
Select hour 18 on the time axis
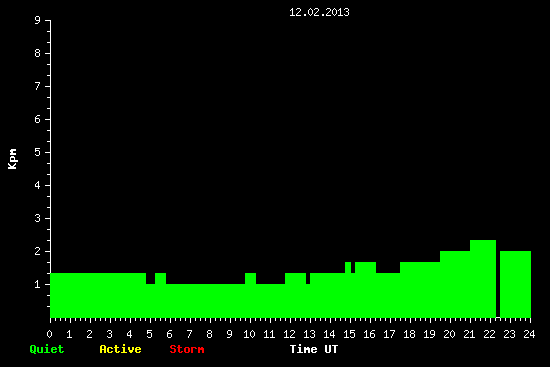[x=409, y=334]
